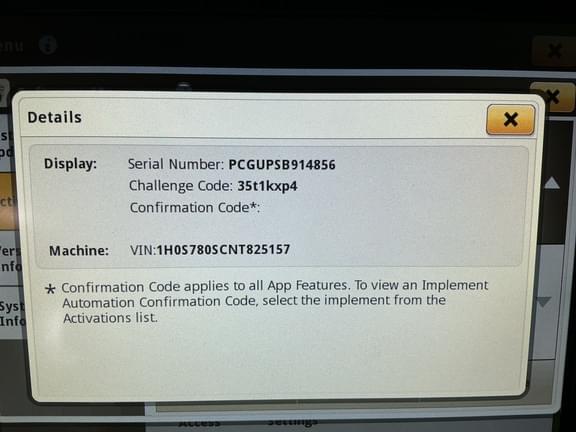Open the System Info tab on left edge

12,313
